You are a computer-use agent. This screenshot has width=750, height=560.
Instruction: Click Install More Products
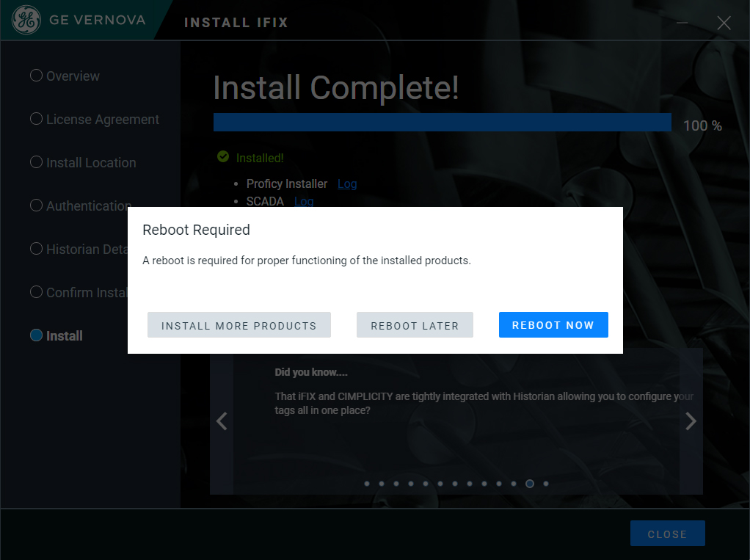[239, 324]
